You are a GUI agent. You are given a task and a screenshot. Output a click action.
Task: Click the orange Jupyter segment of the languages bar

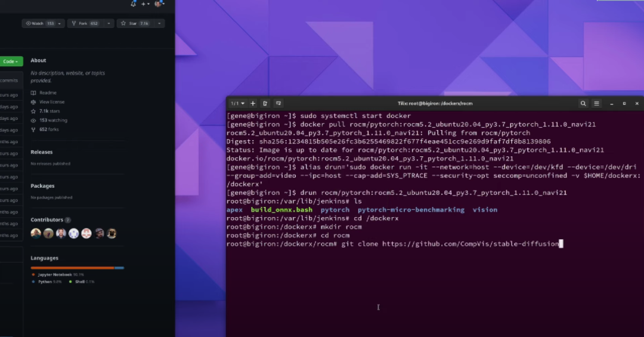(72, 268)
